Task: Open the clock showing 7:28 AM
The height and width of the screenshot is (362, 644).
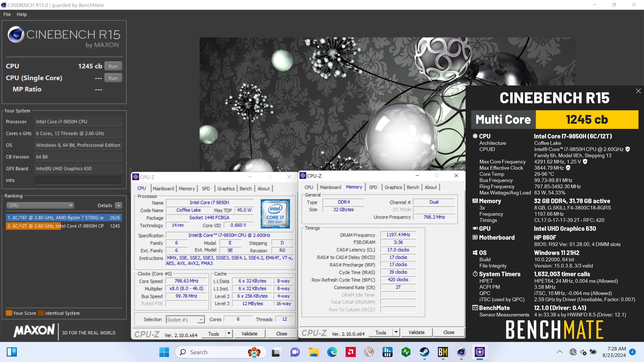Action: click(x=614, y=352)
